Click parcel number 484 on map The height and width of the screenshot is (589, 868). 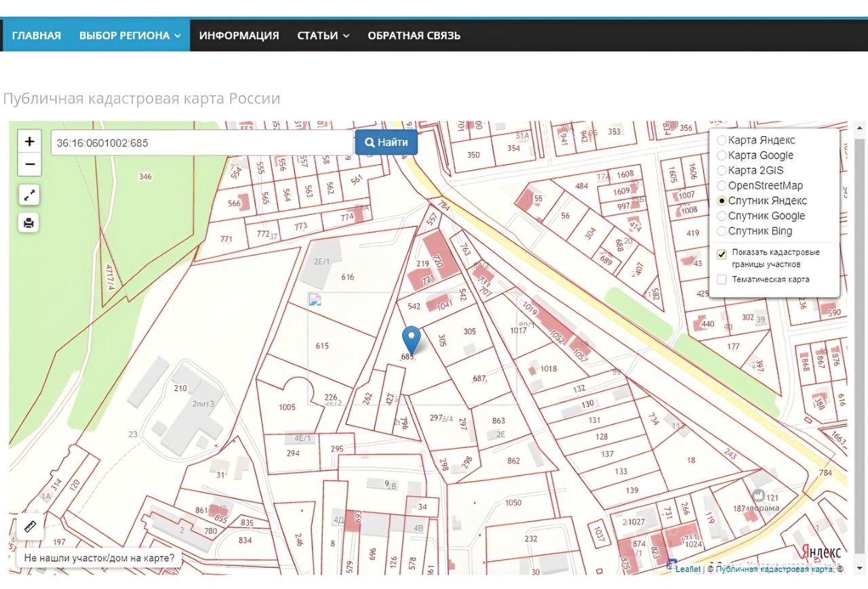[x=581, y=186]
